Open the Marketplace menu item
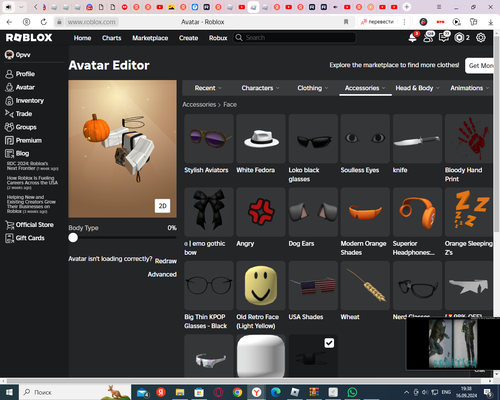Screen dimensions: 500x400 pyautogui.click(x=150, y=38)
